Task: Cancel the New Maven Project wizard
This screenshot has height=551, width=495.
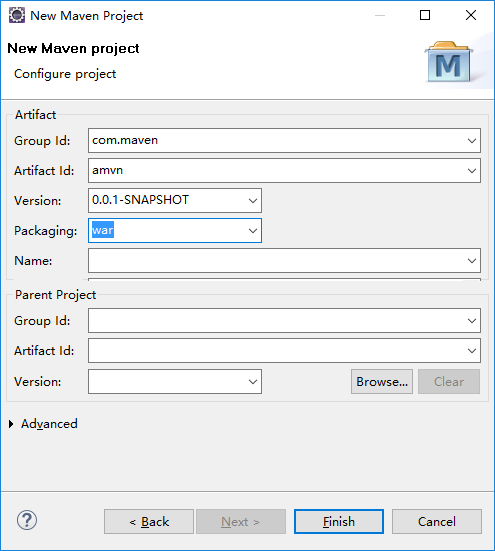Action: 437,521
